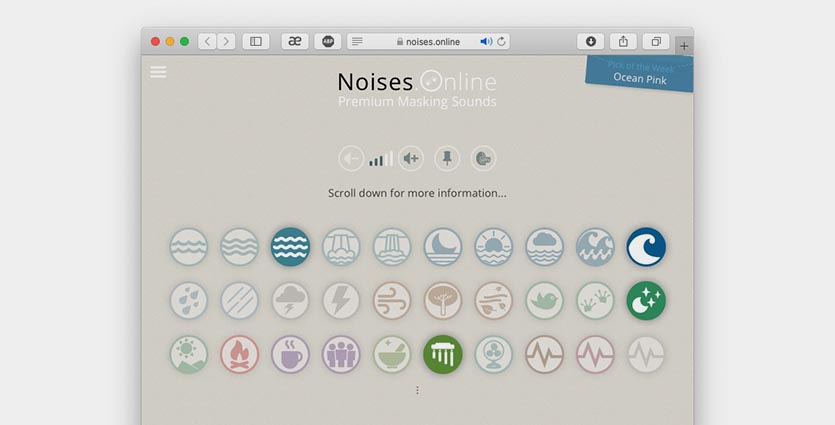Play the thunderstorm cloud sound
The image size is (835, 425).
pyautogui.click(x=290, y=301)
